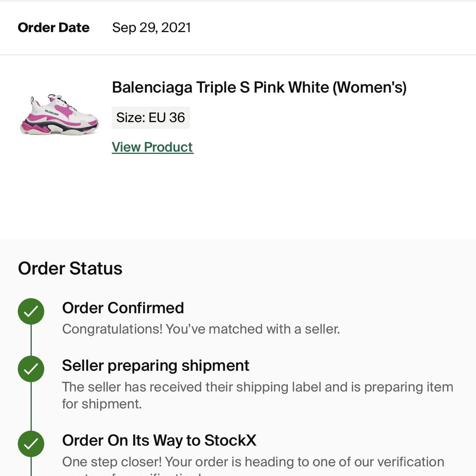476x476 pixels.
Task: Select the Order Confirmed status title
Action: [x=123, y=308]
